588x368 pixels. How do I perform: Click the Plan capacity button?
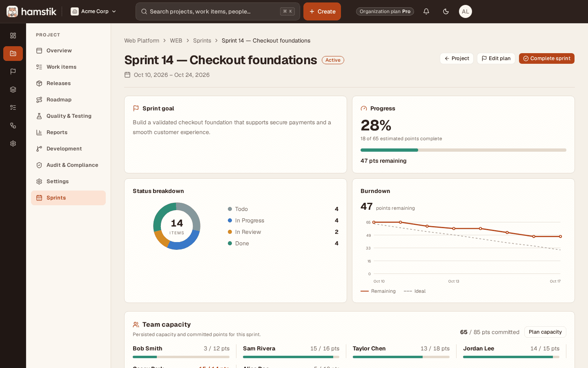click(x=545, y=332)
